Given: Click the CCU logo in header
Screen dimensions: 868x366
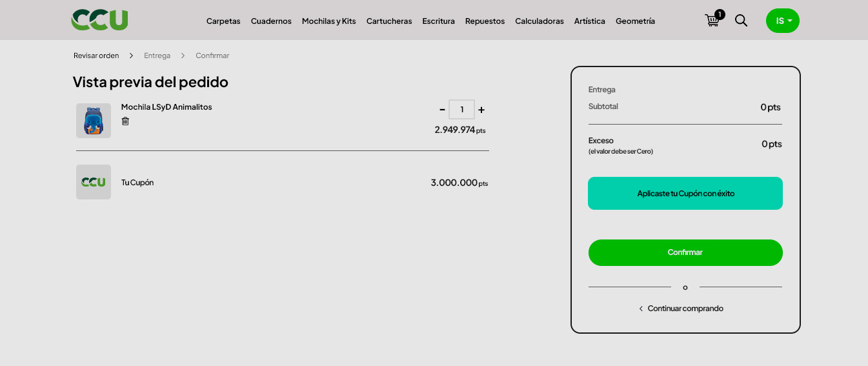Looking at the screenshot, I should tap(99, 20).
